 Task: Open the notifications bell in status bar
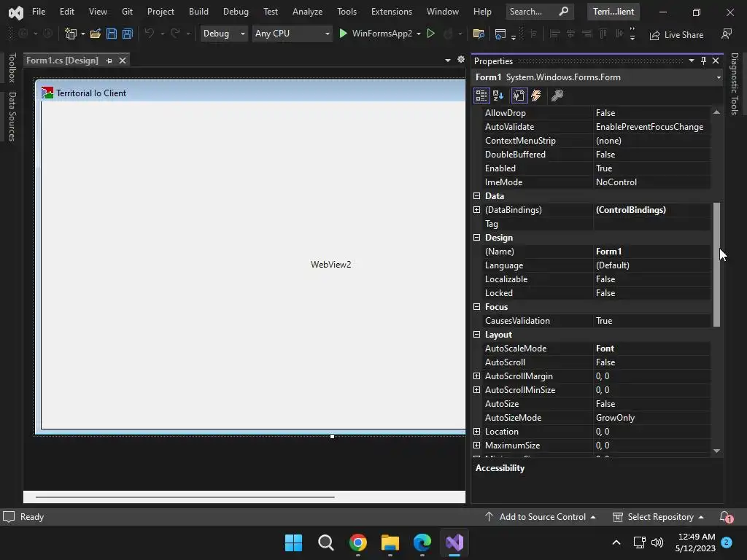click(x=726, y=517)
